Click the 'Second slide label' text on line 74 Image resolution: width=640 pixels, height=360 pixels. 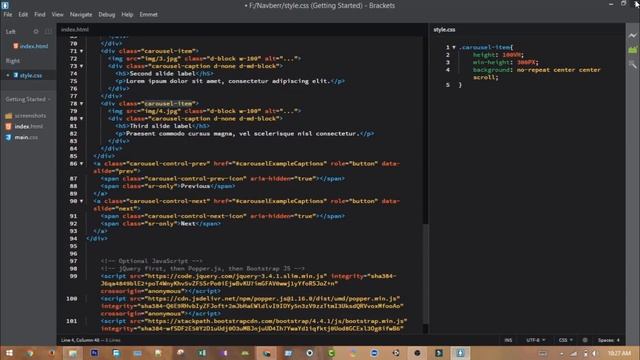[x=163, y=73]
